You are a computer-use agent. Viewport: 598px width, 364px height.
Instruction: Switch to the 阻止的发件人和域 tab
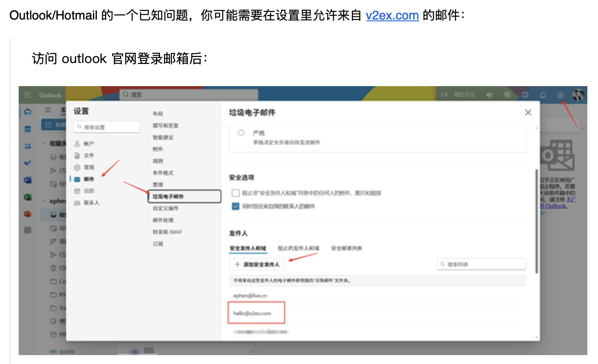[299, 248]
